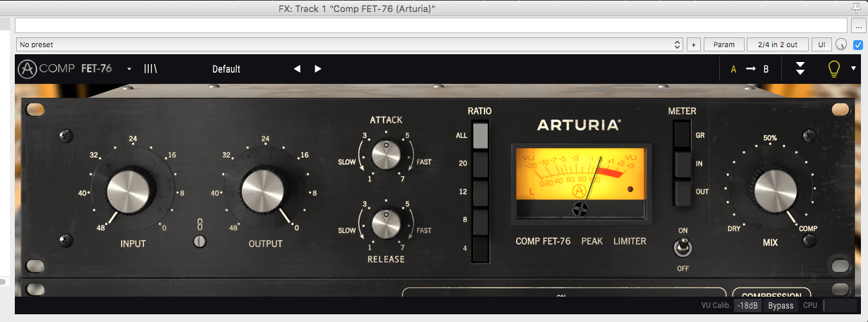The image size is (868, 322).
Task: Click the UI menu button
Action: point(821,44)
